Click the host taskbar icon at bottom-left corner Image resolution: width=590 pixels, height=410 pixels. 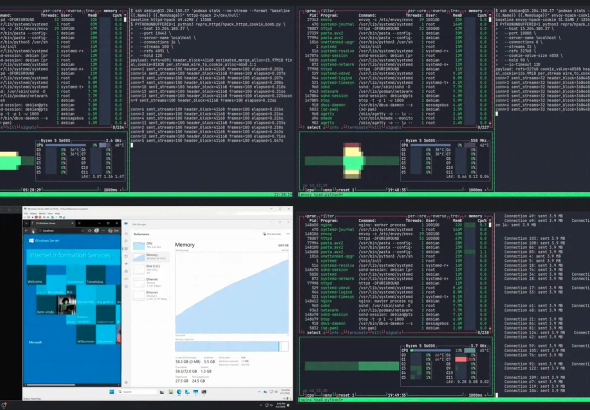pos(4,405)
